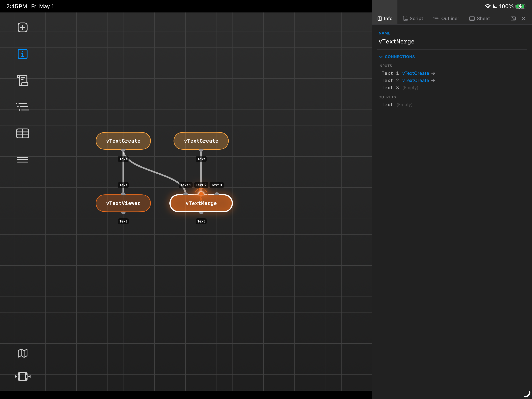532x399 pixels.
Task: Click the Text 1 input port label
Action: 185,185
